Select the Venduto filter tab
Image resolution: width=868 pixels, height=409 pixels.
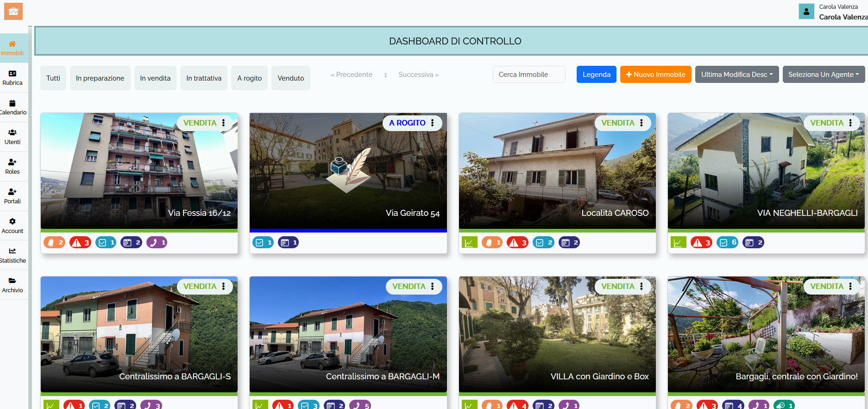pyautogui.click(x=290, y=78)
